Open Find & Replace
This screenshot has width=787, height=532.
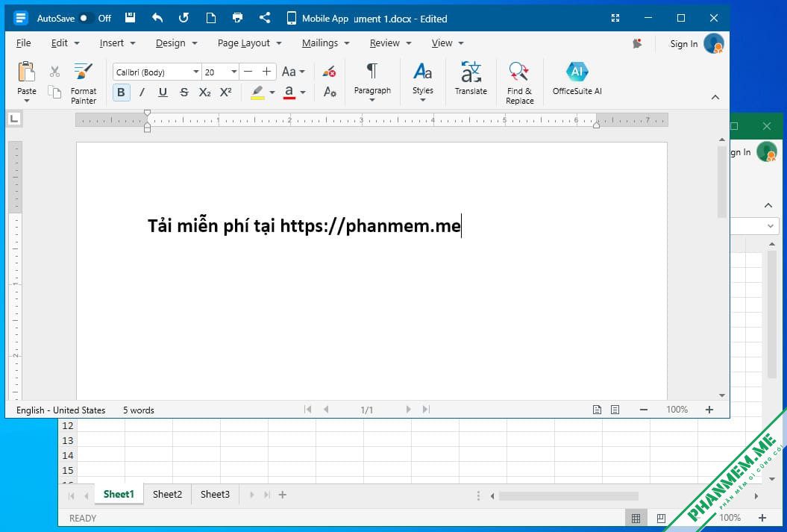tap(519, 84)
